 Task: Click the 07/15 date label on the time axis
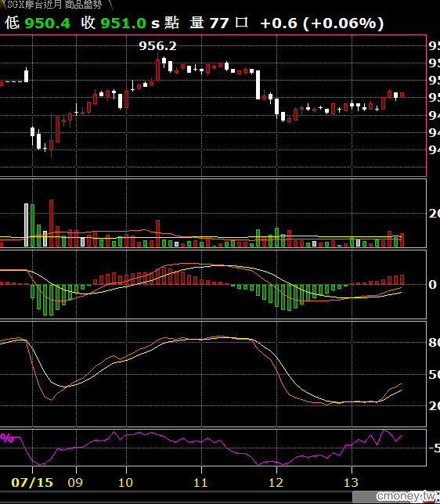[x=32, y=482]
